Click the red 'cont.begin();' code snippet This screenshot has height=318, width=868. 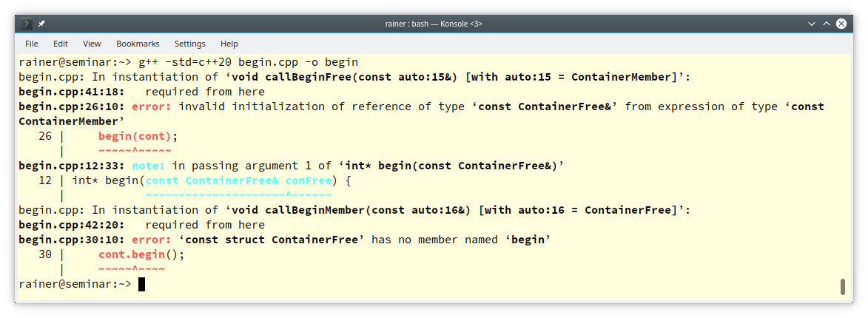point(141,254)
